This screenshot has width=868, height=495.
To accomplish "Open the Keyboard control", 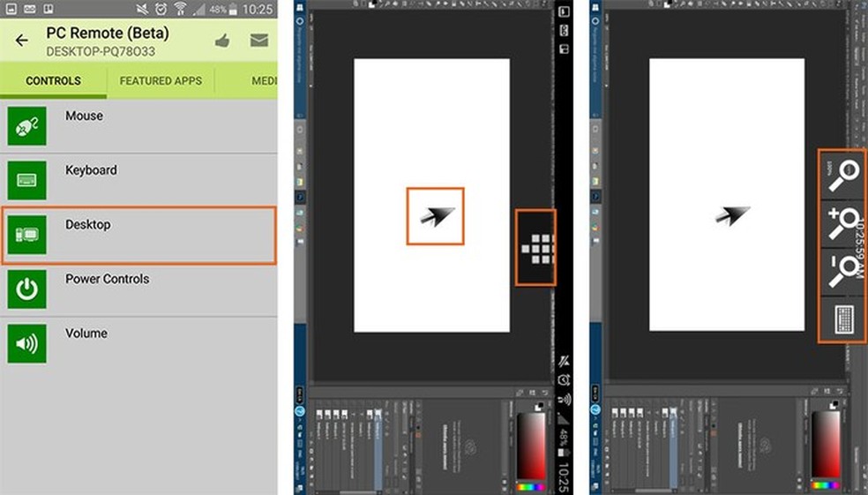I will (x=138, y=181).
